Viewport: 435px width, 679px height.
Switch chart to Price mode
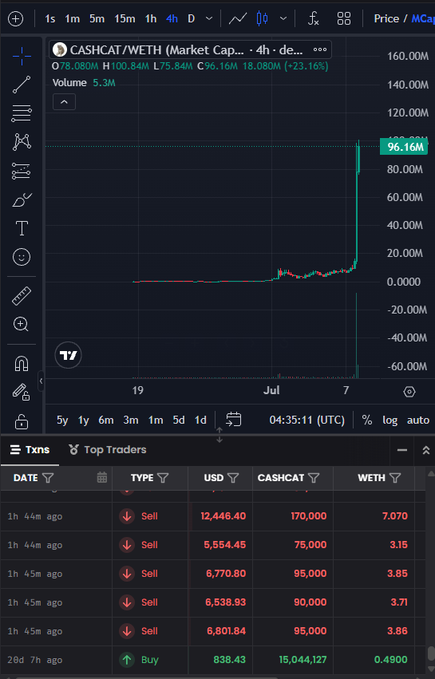386,19
